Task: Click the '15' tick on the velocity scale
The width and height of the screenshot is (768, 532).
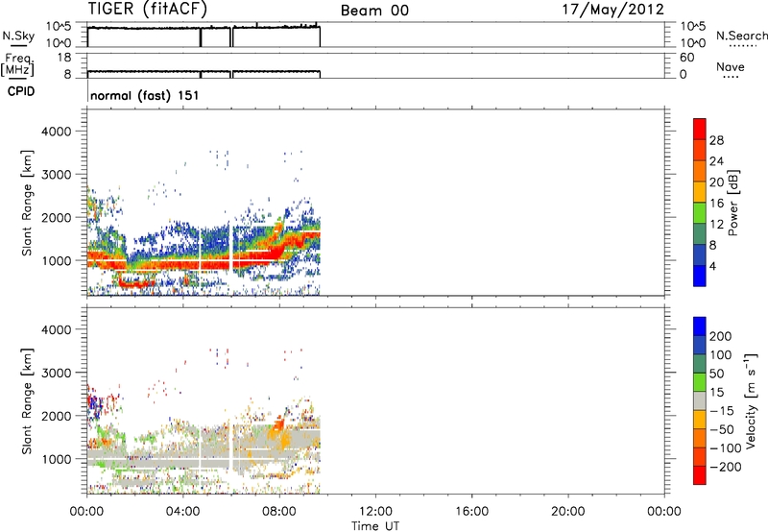Action: (716, 392)
